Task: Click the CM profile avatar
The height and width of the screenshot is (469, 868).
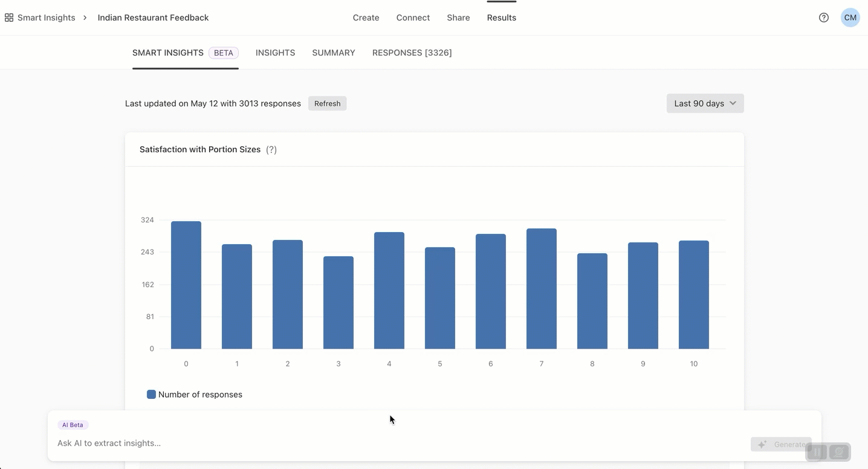Action: [x=850, y=18]
